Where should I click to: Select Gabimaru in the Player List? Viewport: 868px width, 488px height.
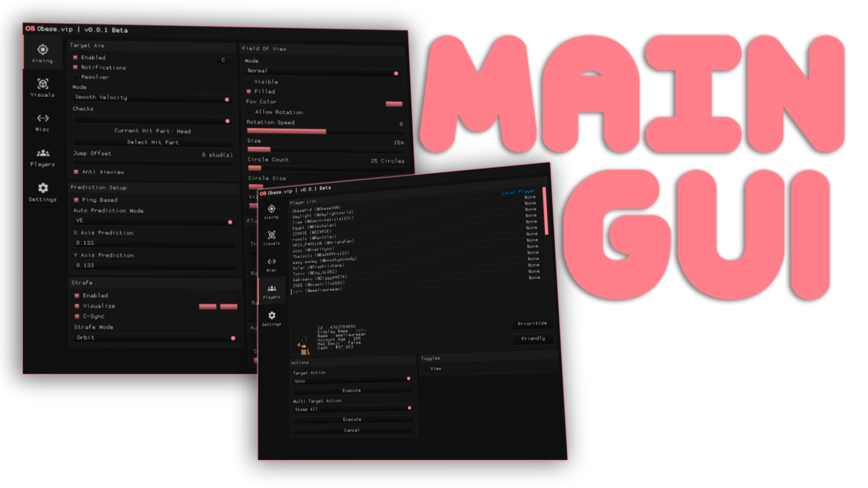320,278
